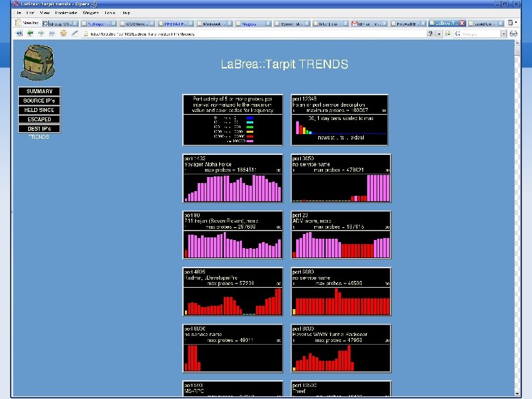The width and height of the screenshot is (532, 399).
Task: Click the port 4899 Radmin trend chart
Action: click(x=232, y=292)
